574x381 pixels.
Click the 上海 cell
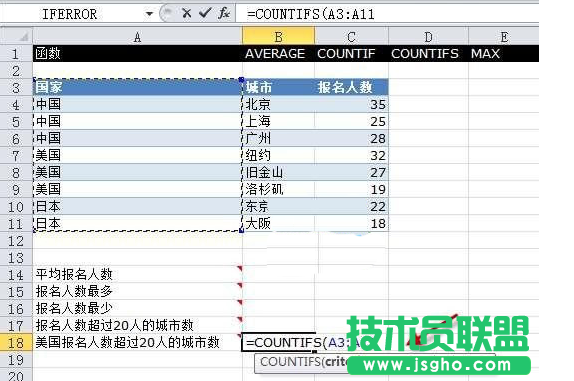tap(278, 121)
